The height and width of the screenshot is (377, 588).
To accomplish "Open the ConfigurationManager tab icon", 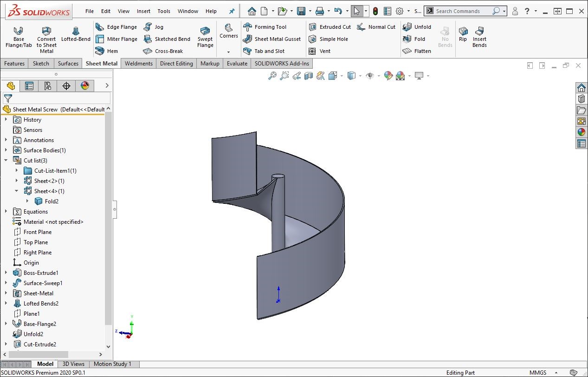I will point(47,85).
